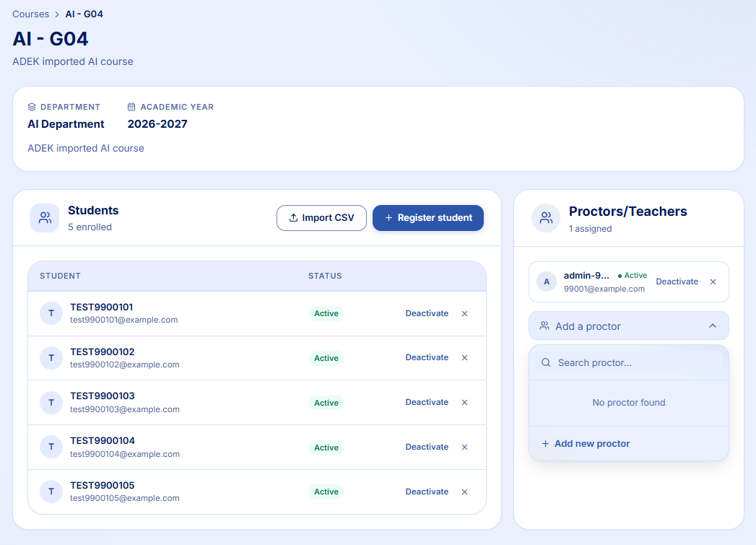Click Active badge for TEST9900101
756x545 pixels.
tap(326, 313)
